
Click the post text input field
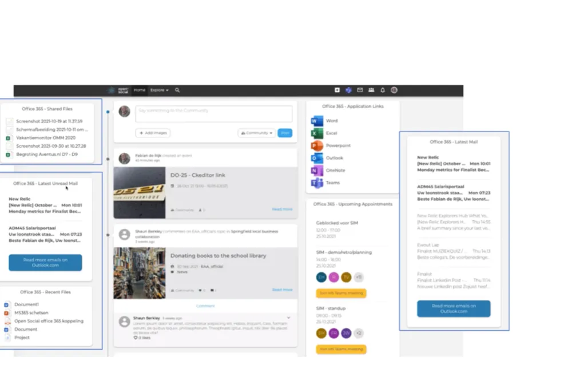pos(214,114)
